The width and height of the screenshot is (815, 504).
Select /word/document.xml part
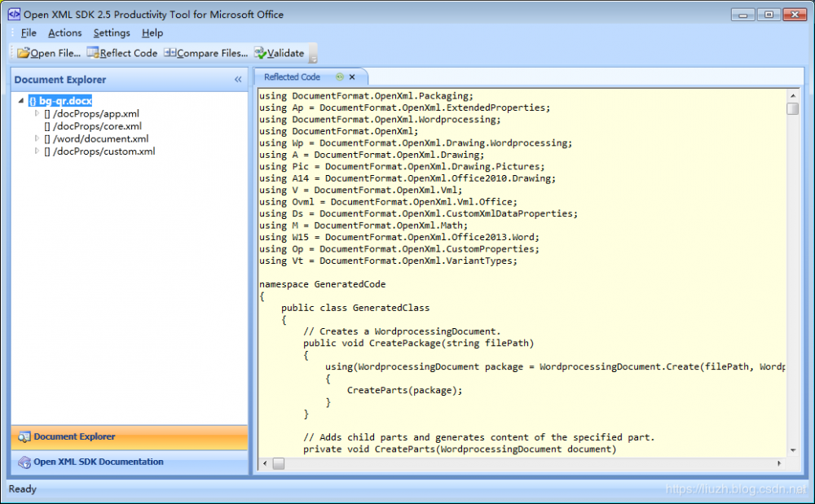(x=101, y=138)
